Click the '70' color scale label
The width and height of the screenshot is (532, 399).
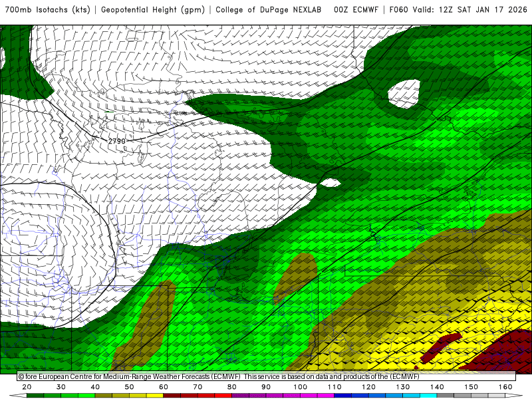coord(198,387)
